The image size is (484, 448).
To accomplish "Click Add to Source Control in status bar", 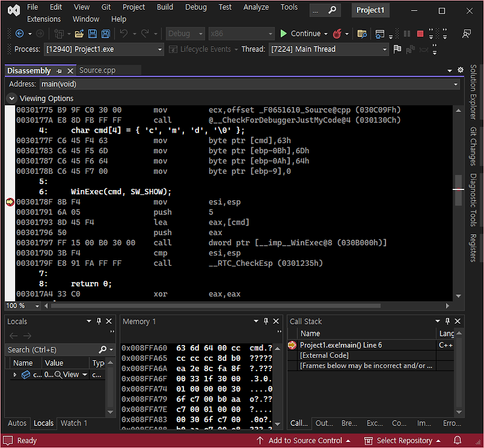I will coord(303,441).
